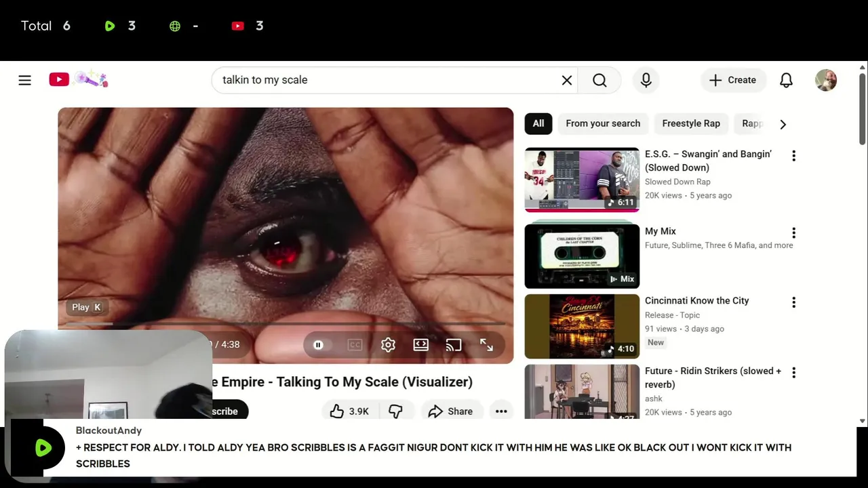
Task: Dislike the video
Action: pyautogui.click(x=396, y=411)
